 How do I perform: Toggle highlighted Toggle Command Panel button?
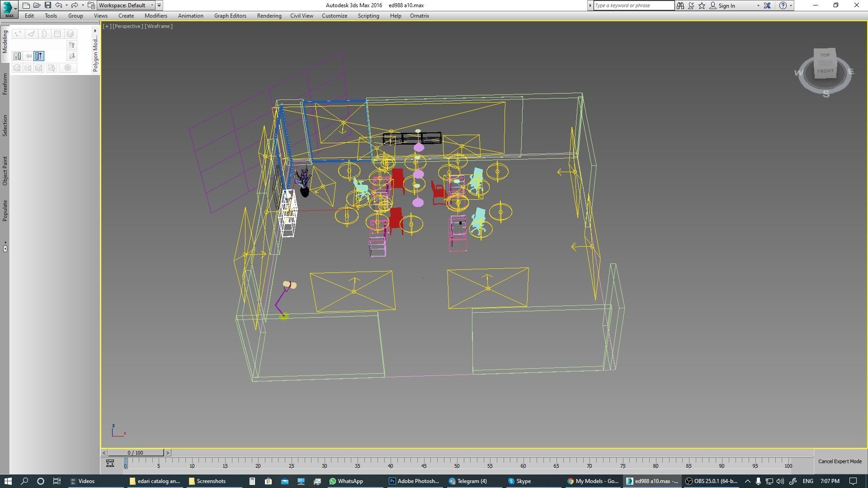click(39, 56)
